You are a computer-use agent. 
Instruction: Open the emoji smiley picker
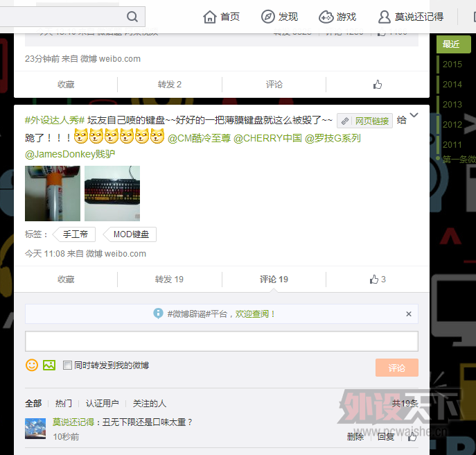32,365
